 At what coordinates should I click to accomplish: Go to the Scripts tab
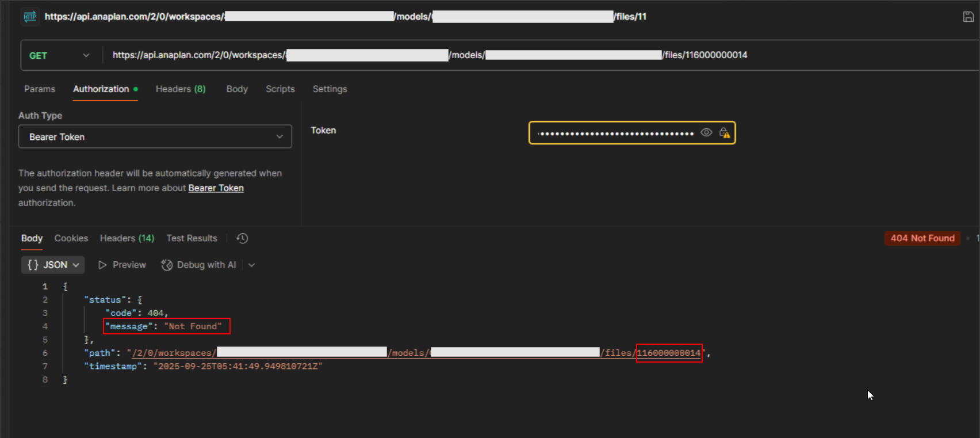click(280, 89)
